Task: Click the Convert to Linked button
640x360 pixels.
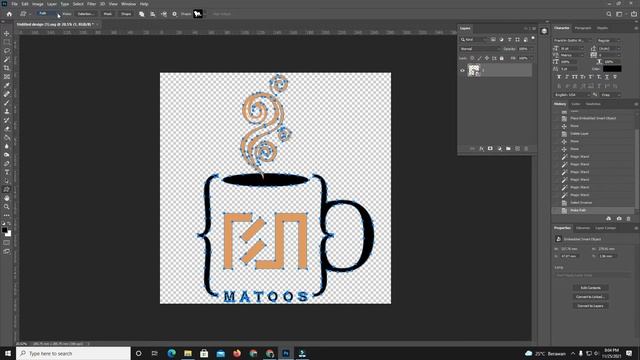Action: click(591, 297)
